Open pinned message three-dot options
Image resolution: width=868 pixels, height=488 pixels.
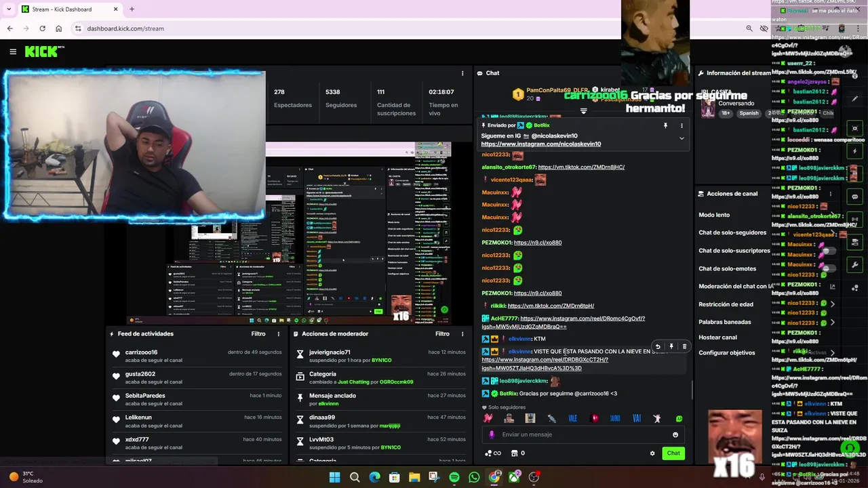[682, 125]
